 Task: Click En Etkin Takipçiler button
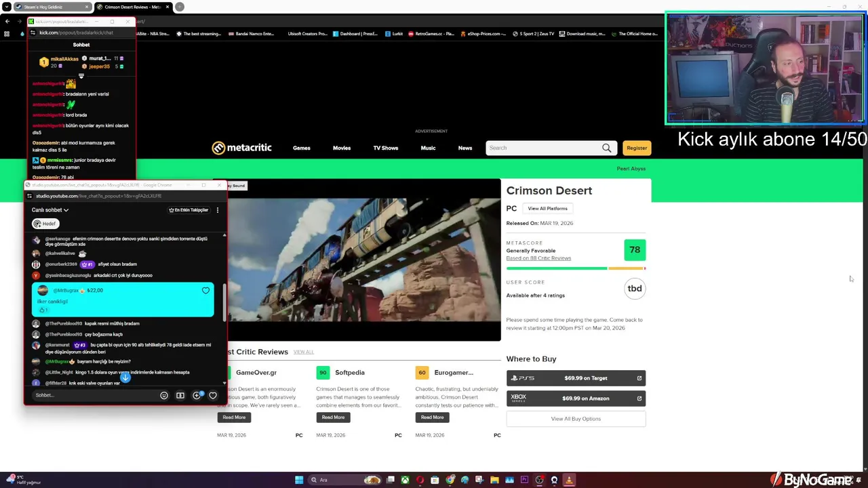tap(189, 210)
